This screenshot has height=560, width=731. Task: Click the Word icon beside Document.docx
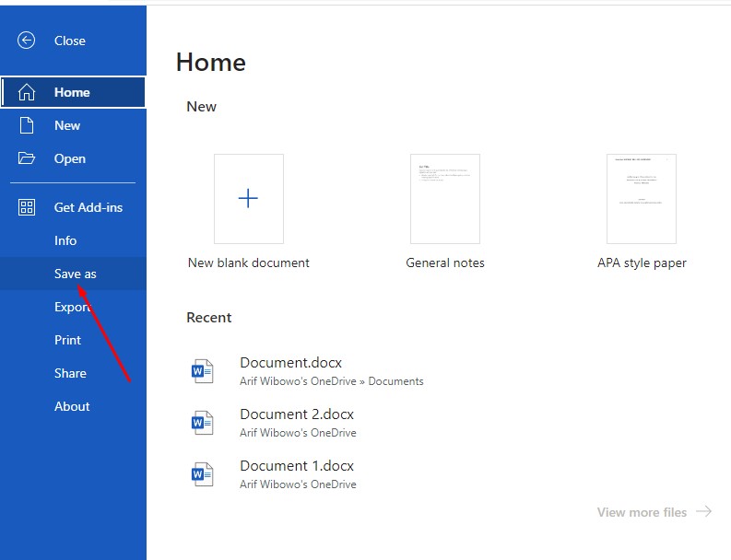pyautogui.click(x=202, y=371)
